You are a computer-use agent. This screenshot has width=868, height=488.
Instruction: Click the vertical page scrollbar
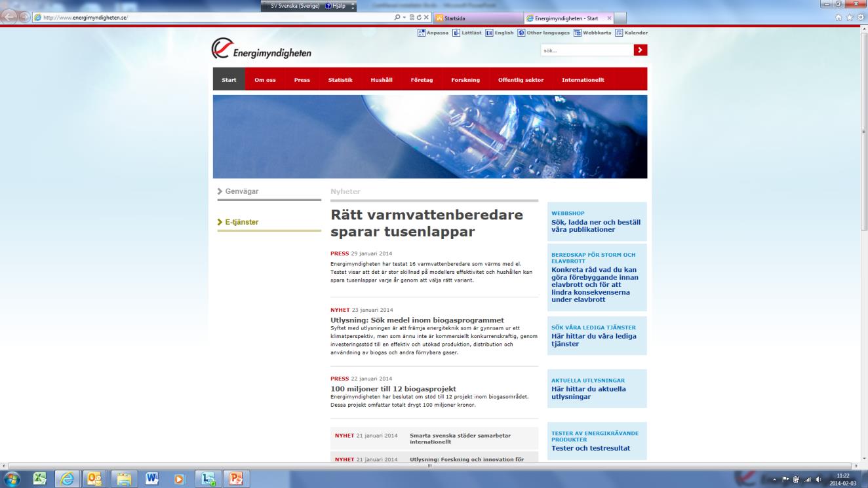pos(863,245)
